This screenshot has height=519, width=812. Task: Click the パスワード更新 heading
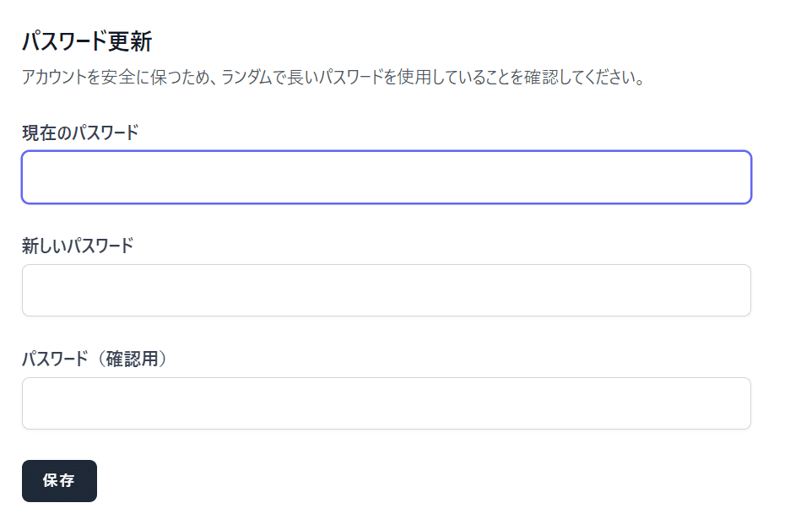coord(86,41)
